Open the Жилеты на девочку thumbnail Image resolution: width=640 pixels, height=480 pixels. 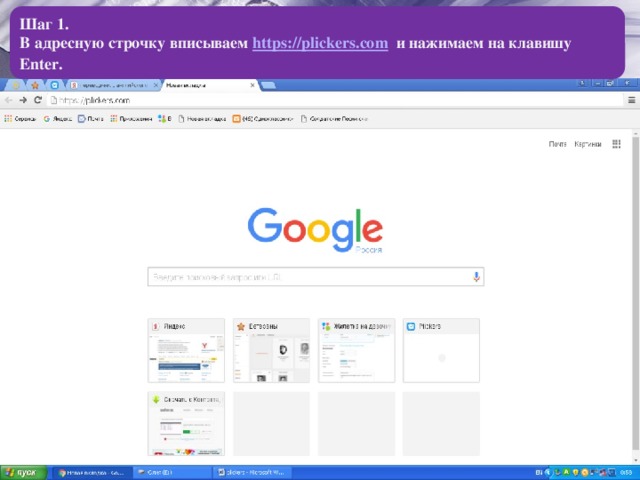(356, 350)
